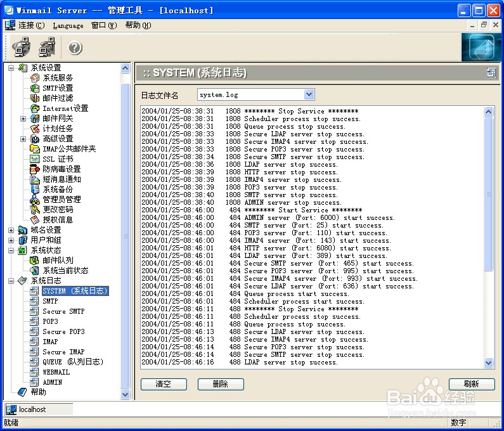Expand the 用户和组 tree node
The image size is (504, 431).
pyautogui.click(x=11, y=240)
